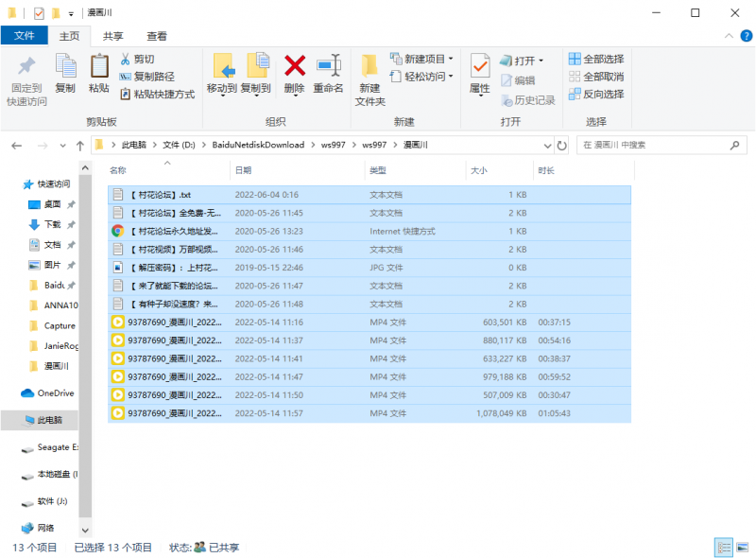
Task: Open the View ribbon tab
Action: 157,36
